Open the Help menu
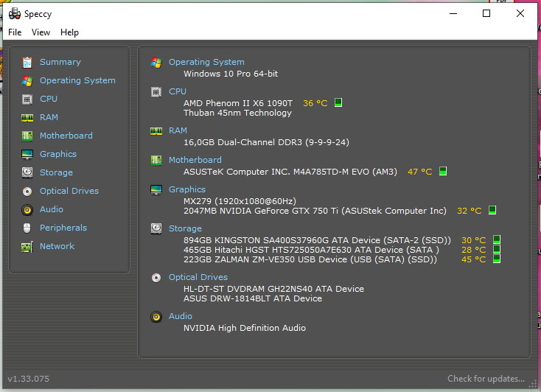Screen dimensions: 541x392 69,32
